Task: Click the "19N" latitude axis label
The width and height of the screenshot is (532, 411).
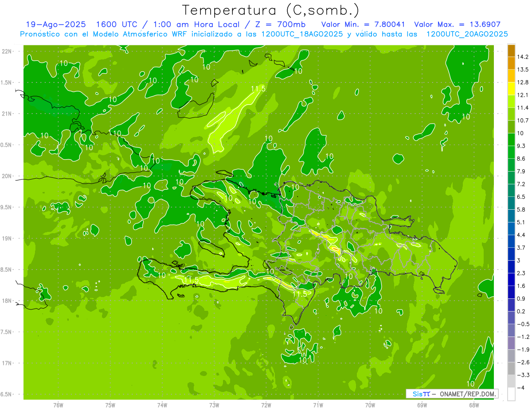Action: coord(8,238)
